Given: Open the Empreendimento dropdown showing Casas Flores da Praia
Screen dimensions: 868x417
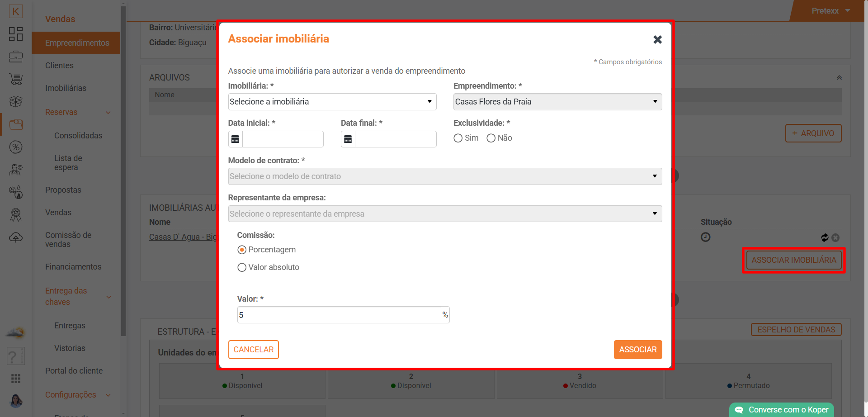Looking at the screenshot, I should point(557,102).
